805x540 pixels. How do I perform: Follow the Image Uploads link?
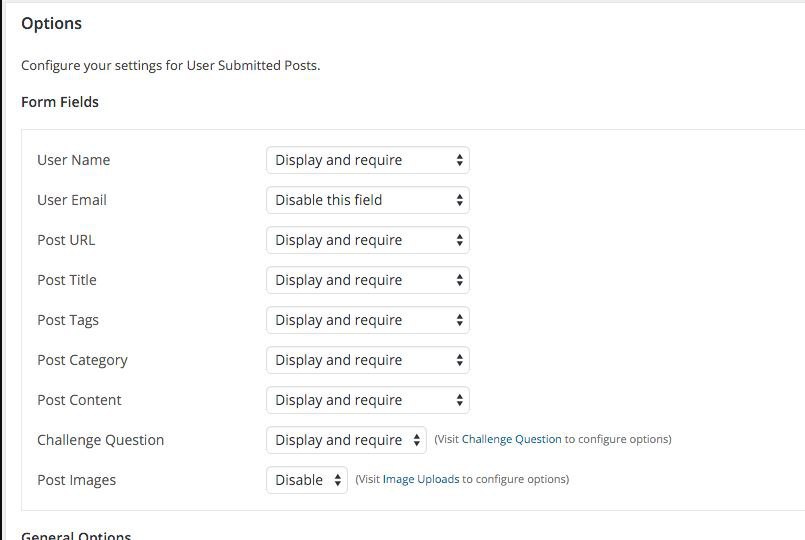click(x=421, y=479)
